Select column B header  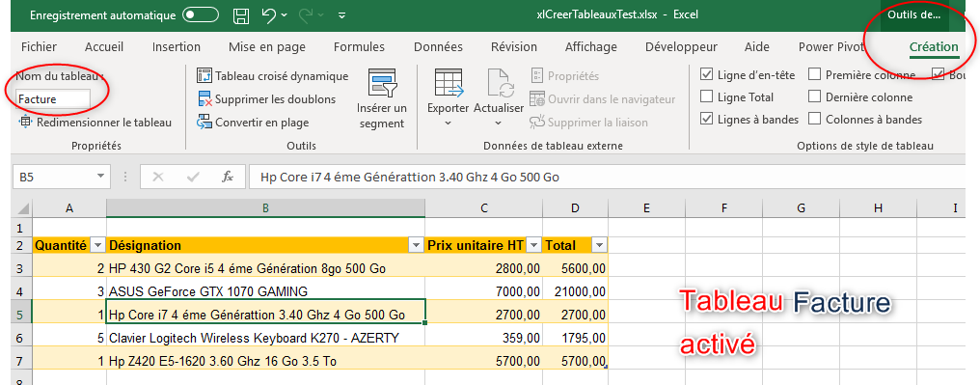(x=265, y=208)
